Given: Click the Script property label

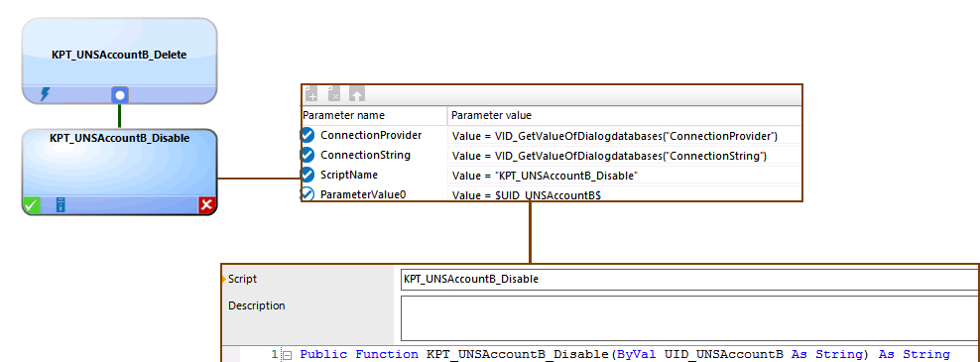Looking at the screenshot, I should tap(242, 279).
